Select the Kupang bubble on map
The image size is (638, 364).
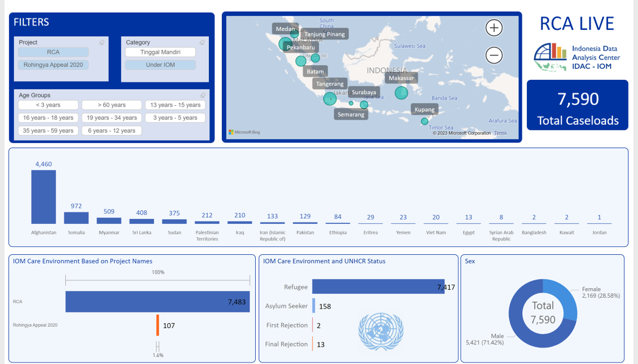coord(425,121)
